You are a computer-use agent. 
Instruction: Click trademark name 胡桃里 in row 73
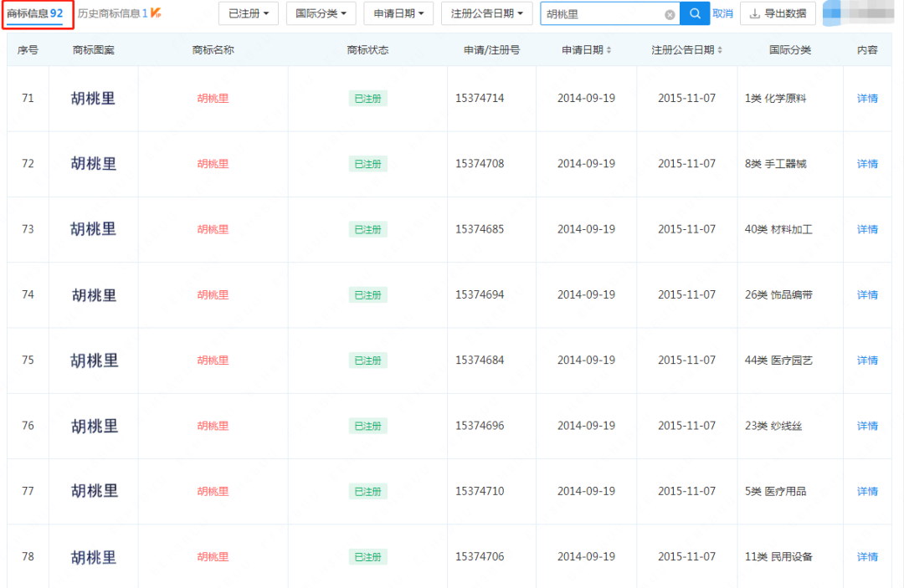pyautogui.click(x=213, y=229)
